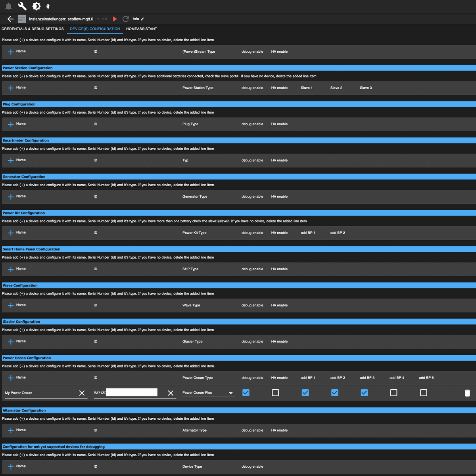Screen dimensions: 476x476
Task: Open the Homeassistant tab
Action: pyautogui.click(x=142, y=29)
